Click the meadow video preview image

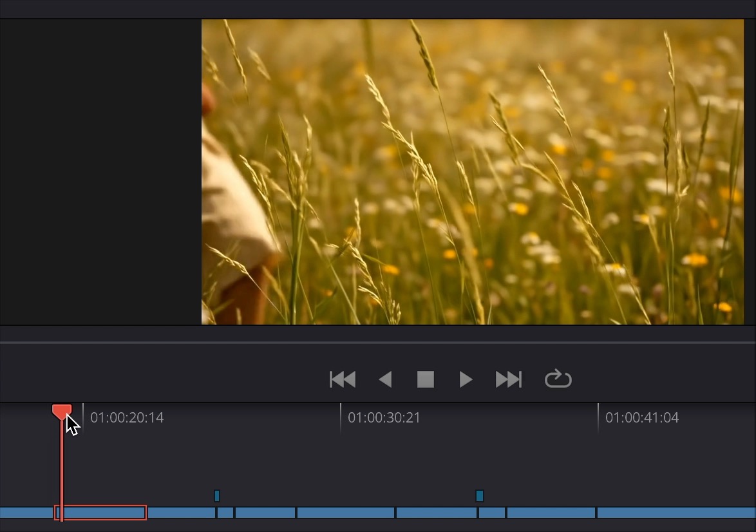(x=472, y=171)
